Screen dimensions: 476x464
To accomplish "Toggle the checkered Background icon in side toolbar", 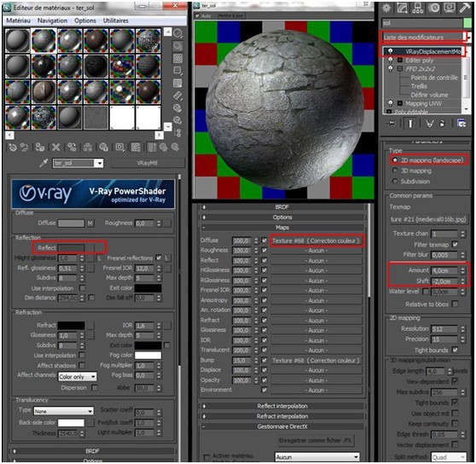I will click(178, 58).
